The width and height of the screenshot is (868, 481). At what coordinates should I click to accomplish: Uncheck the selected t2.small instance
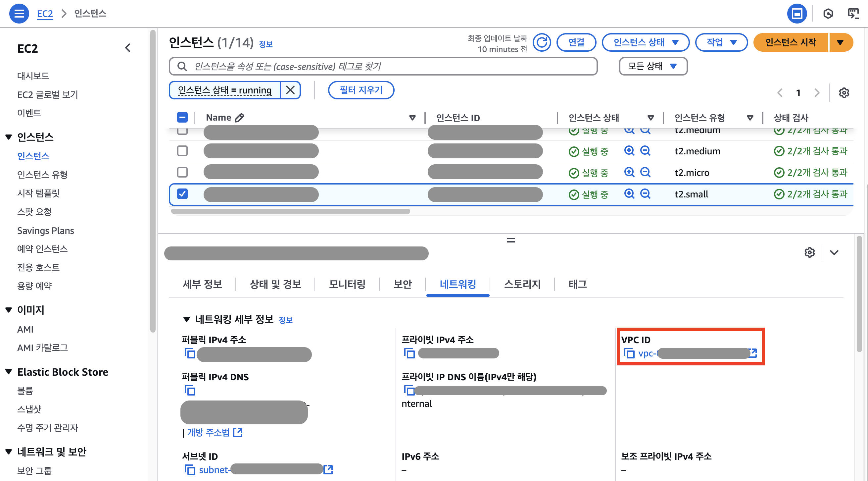[x=182, y=194]
